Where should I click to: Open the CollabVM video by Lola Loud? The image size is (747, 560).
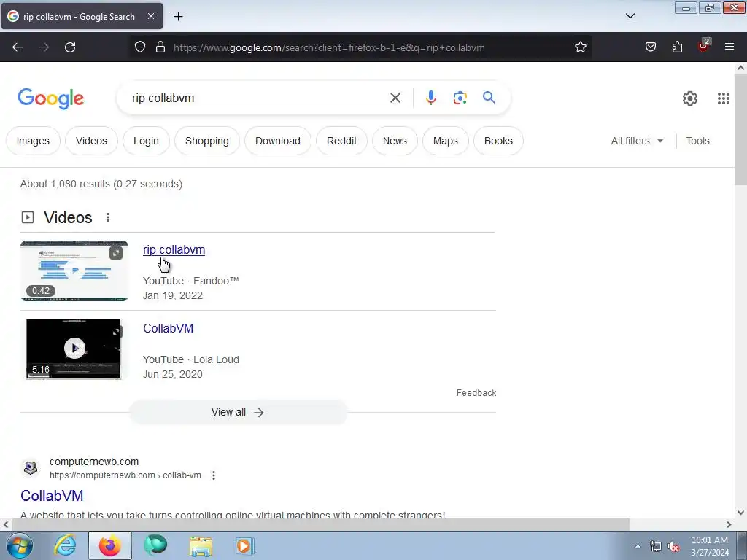tap(169, 329)
